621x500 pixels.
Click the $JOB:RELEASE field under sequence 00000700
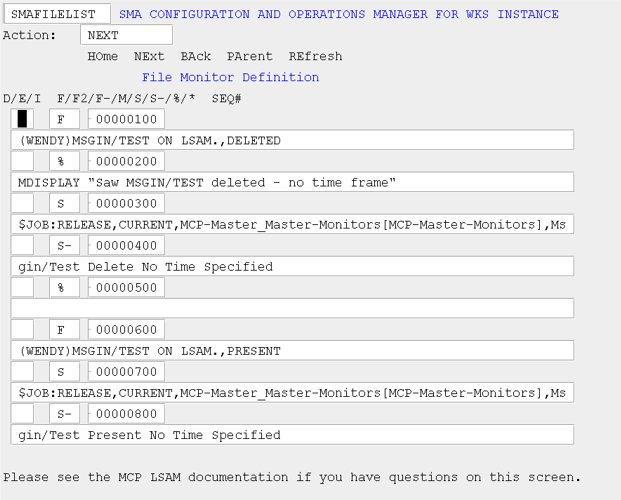click(x=292, y=393)
